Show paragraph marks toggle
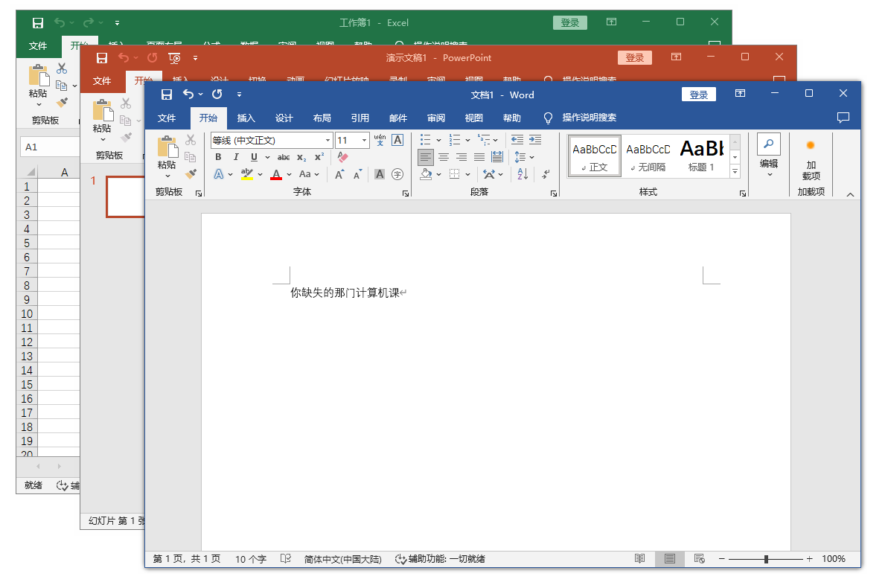Viewport: 888px width, 588px height. [546, 173]
